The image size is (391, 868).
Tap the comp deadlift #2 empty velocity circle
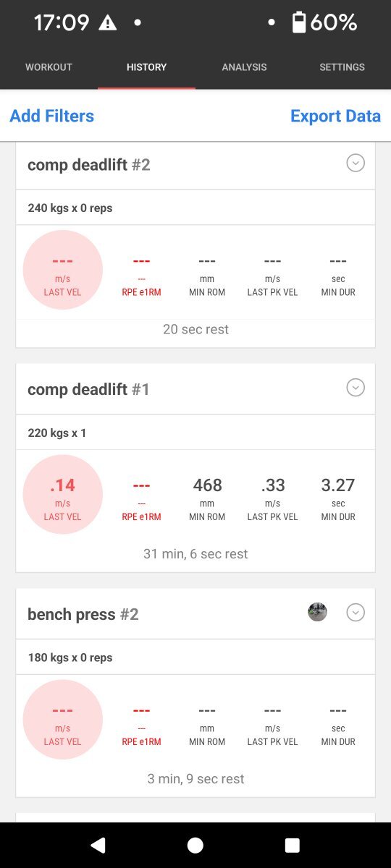point(63,270)
